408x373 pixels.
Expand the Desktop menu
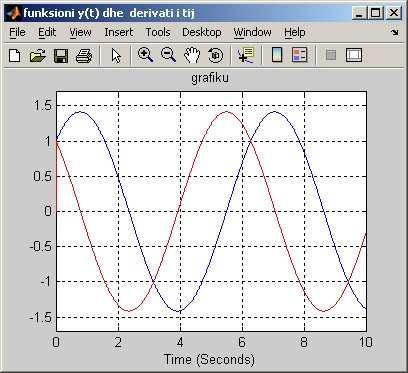202,32
